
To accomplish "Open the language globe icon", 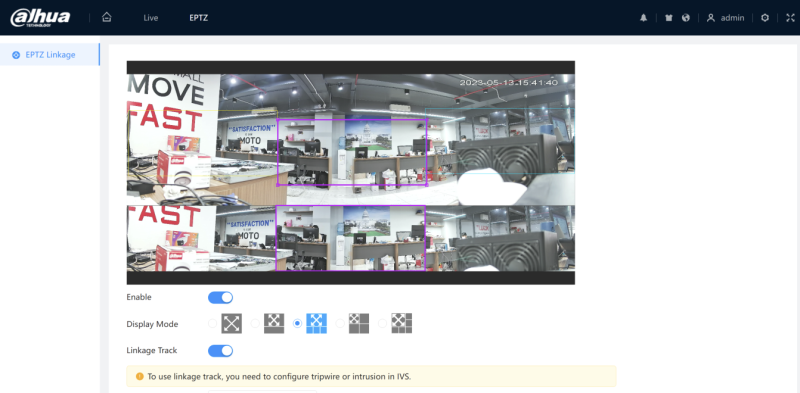I will point(686,18).
